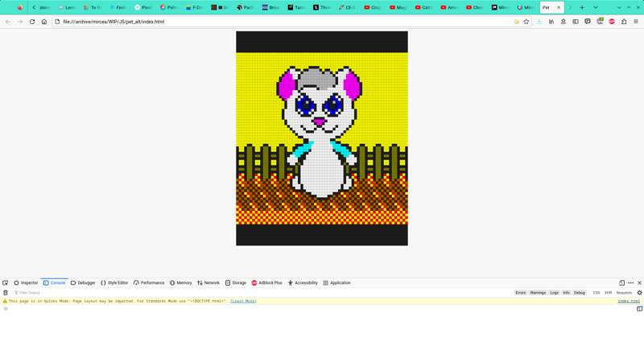Go to the browser home page
This screenshot has height=362, width=644.
44,22
